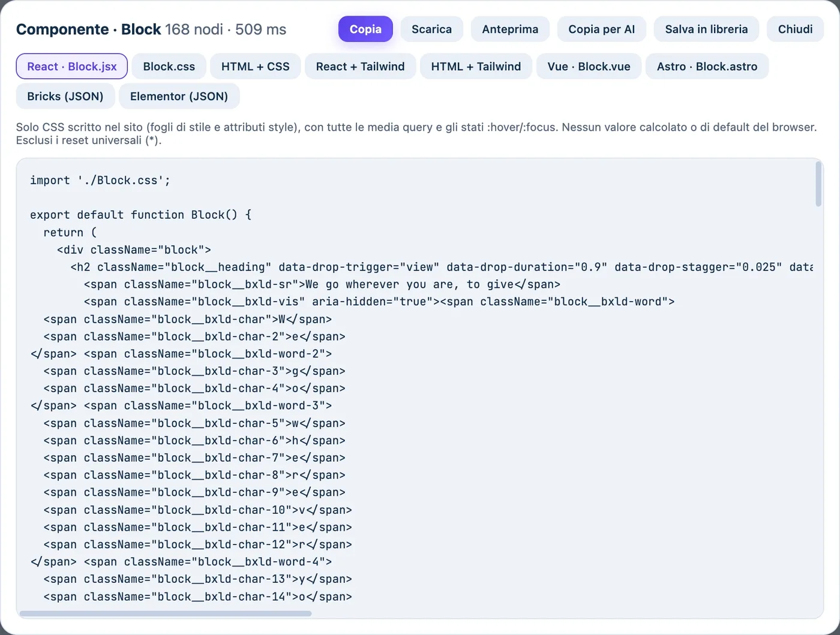The image size is (840, 635).
Task: Switch to React + Tailwind tab
Action: [x=361, y=66]
